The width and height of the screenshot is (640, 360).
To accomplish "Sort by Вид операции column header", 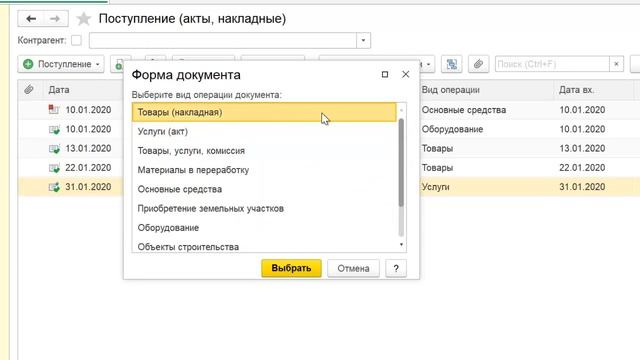I will pyautogui.click(x=451, y=90).
